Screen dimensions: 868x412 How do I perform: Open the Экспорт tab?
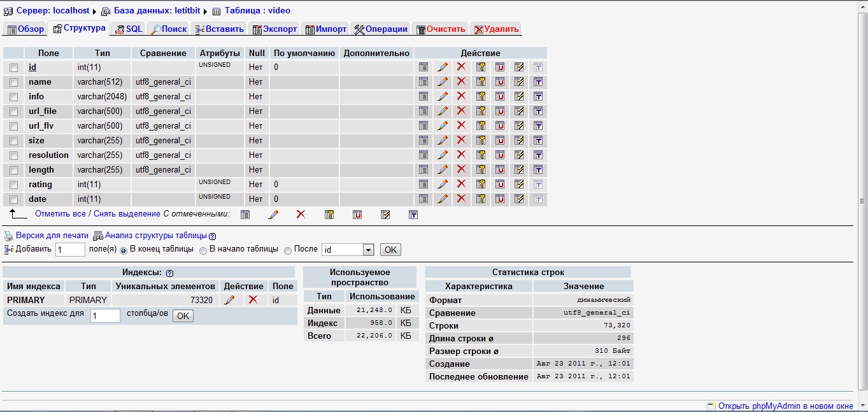pyautogui.click(x=274, y=29)
